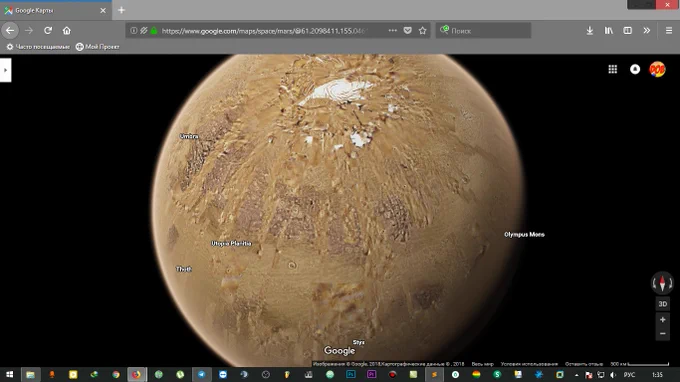
Task: Zoom in with the plus button
Action: [663, 320]
